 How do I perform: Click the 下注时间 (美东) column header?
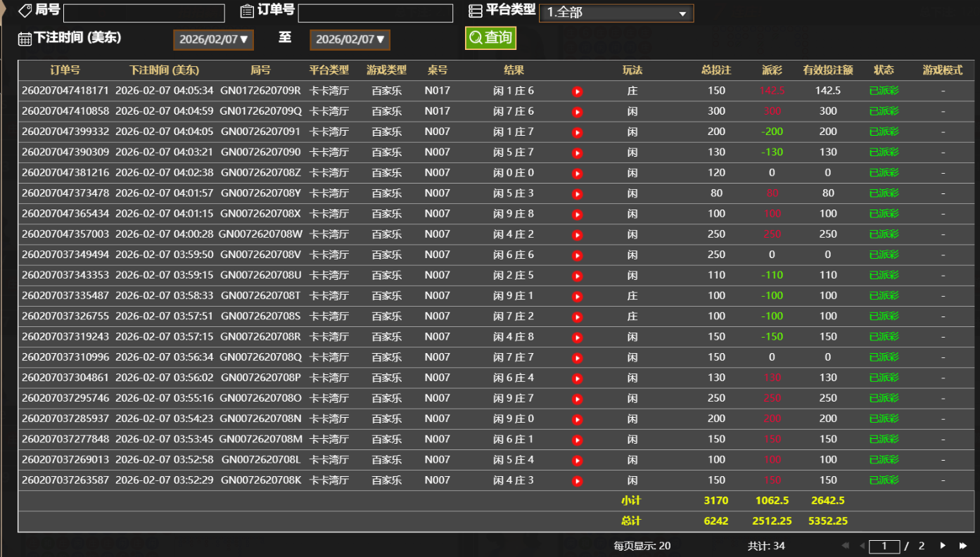click(x=164, y=70)
